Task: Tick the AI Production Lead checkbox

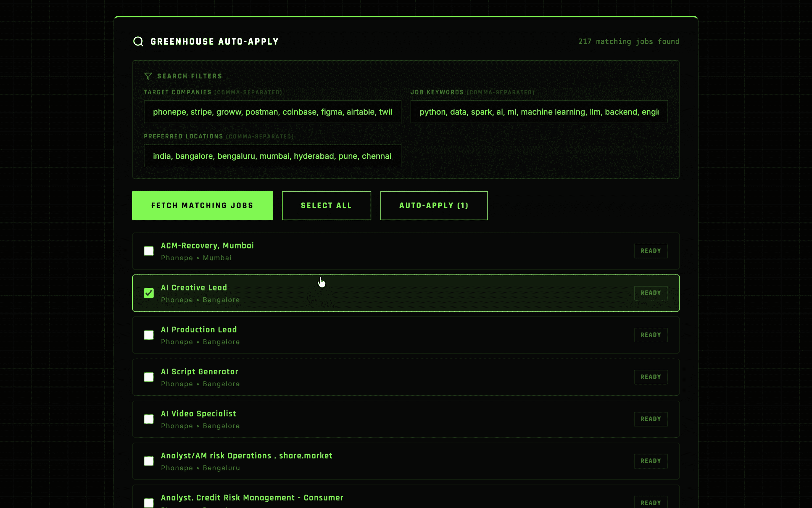Action: pyautogui.click(x=149, y=335)
